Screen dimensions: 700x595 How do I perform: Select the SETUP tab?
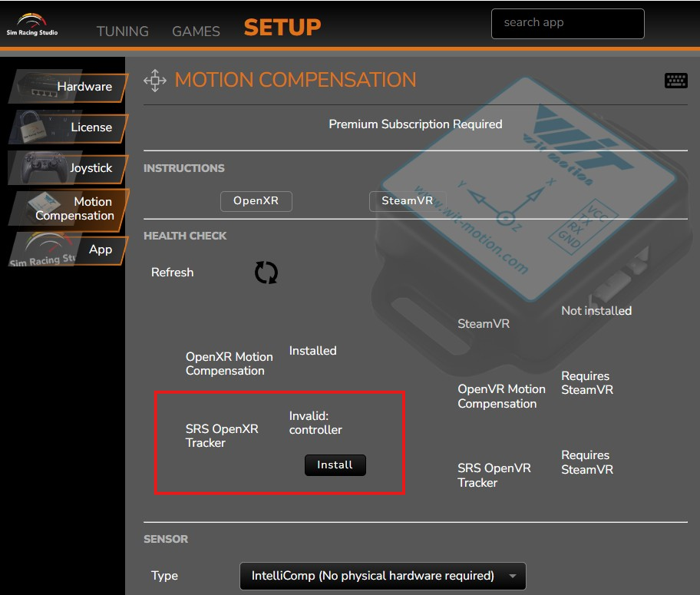tap(282, 27)
